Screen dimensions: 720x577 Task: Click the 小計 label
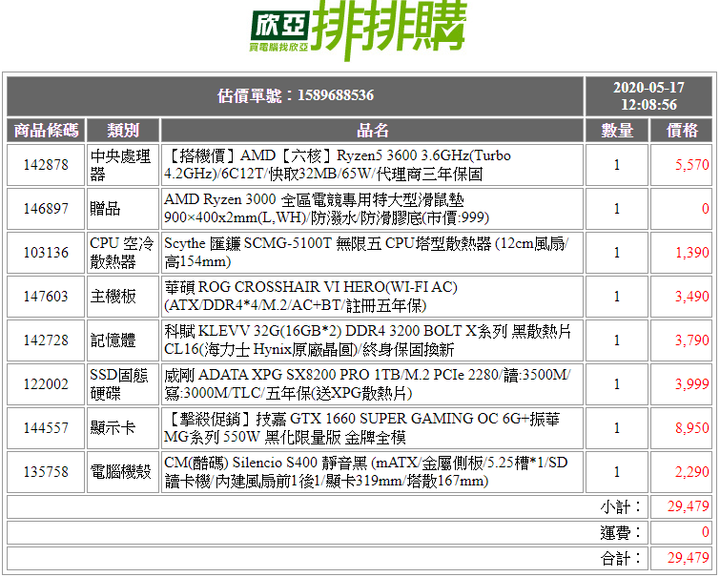tap(620, 507)
